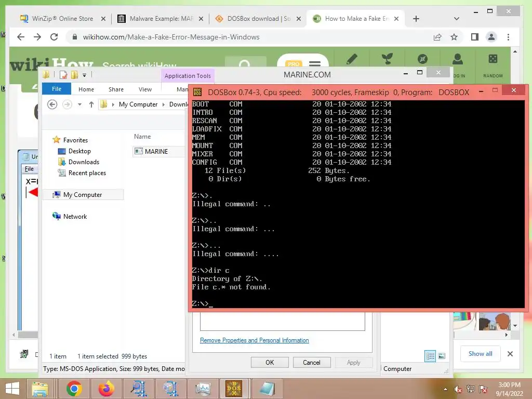This screenshot has height=399, width=532.
Task: Open Firefox from taskbar
Action: pos(106,389)
